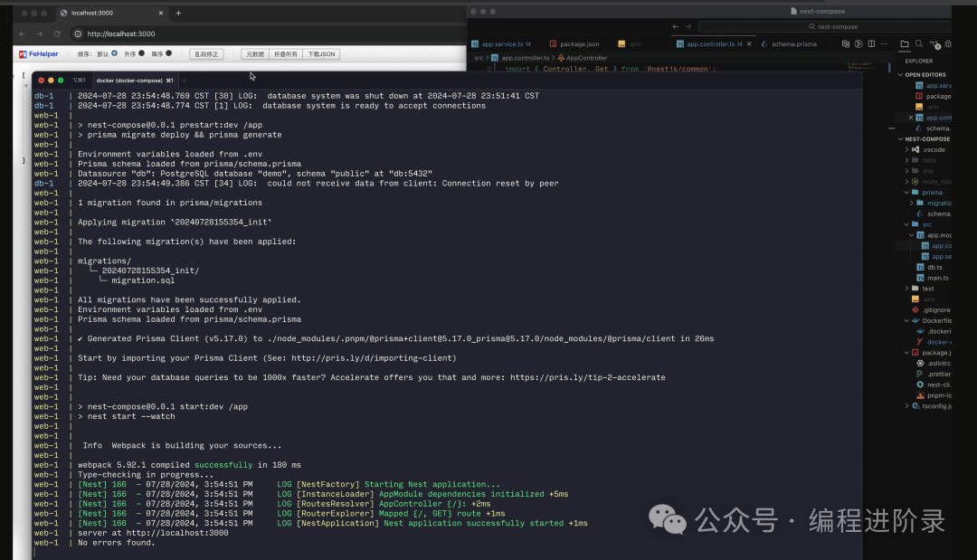
Task: Click the 下载JSON button
Action: pos(321,54)
